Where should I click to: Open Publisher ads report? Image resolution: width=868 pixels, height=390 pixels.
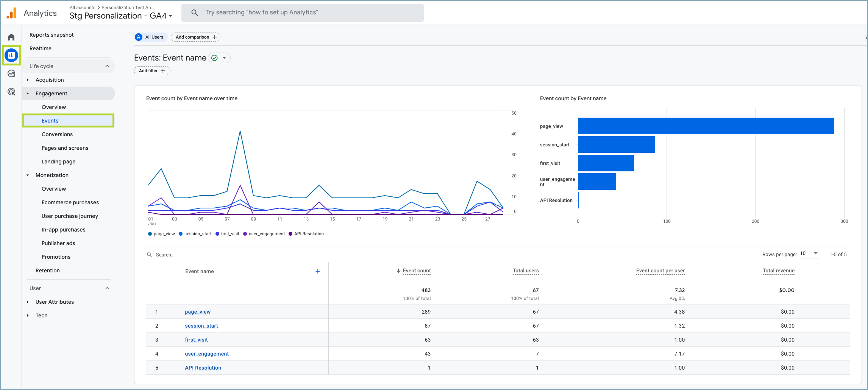tap(58, 243)
